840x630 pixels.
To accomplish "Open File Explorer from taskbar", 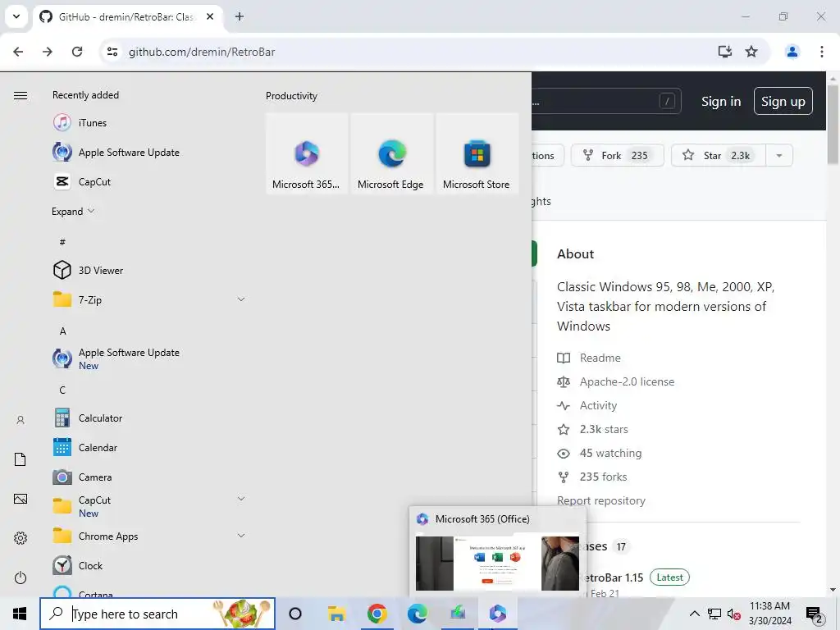I will click(336, 614).
